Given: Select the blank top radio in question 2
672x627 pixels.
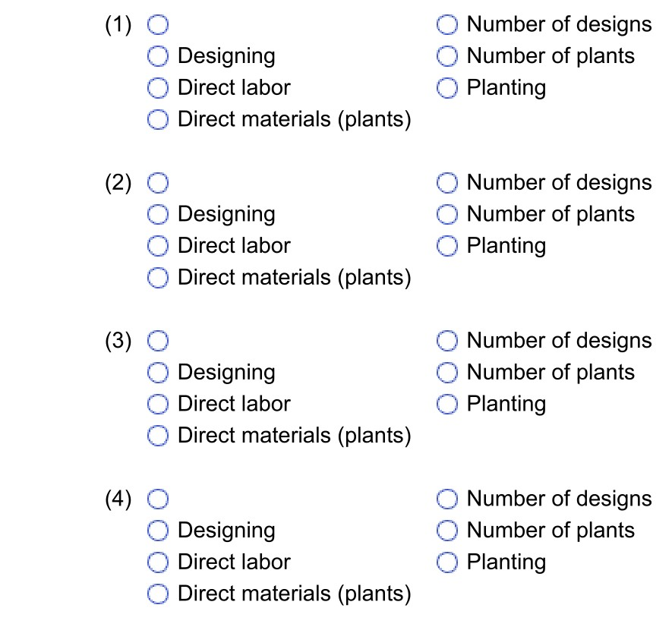Looking at the screenshot, I should tap(158, 182).
